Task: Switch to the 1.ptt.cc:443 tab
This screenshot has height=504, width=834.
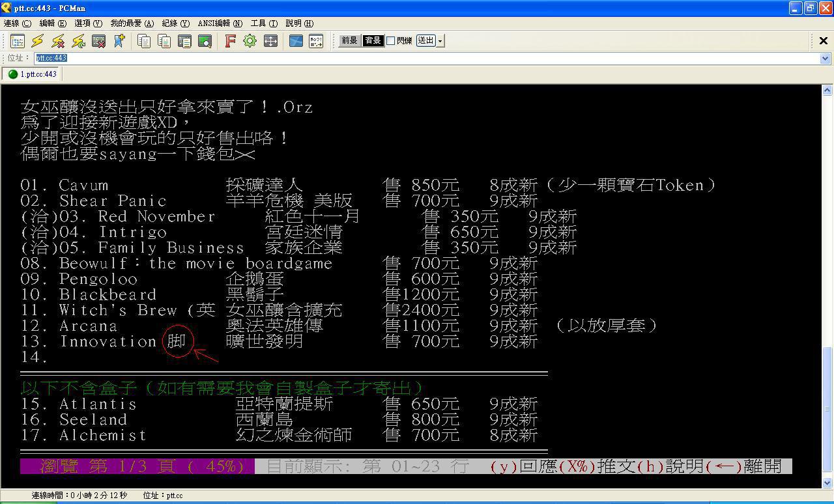Action: tap(33, 74)
